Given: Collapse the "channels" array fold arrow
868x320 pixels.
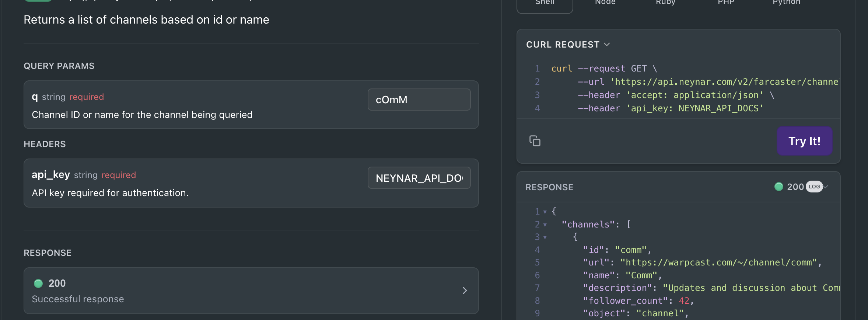Looking at the screenshot, I should tap(545, 225).
